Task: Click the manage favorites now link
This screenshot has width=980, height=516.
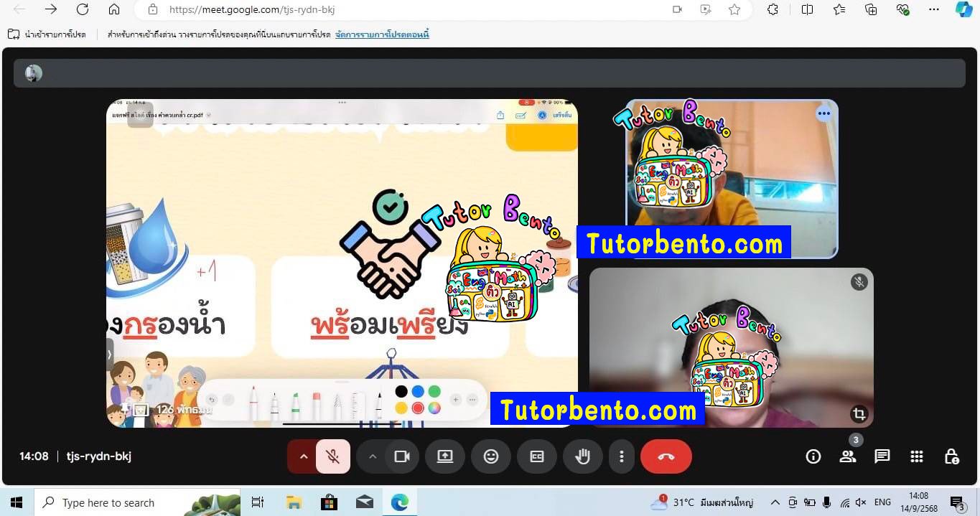Action: [x=382, y=34]
